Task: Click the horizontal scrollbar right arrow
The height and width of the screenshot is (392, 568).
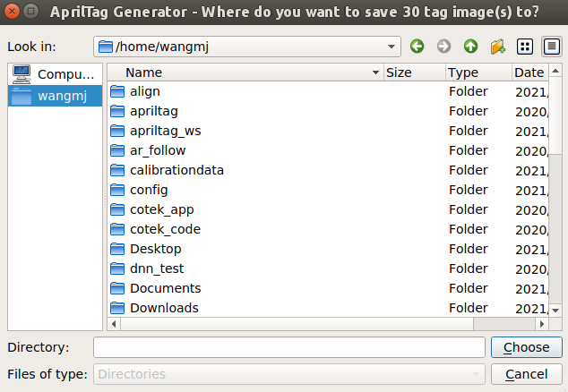Action: coord(542,324)
